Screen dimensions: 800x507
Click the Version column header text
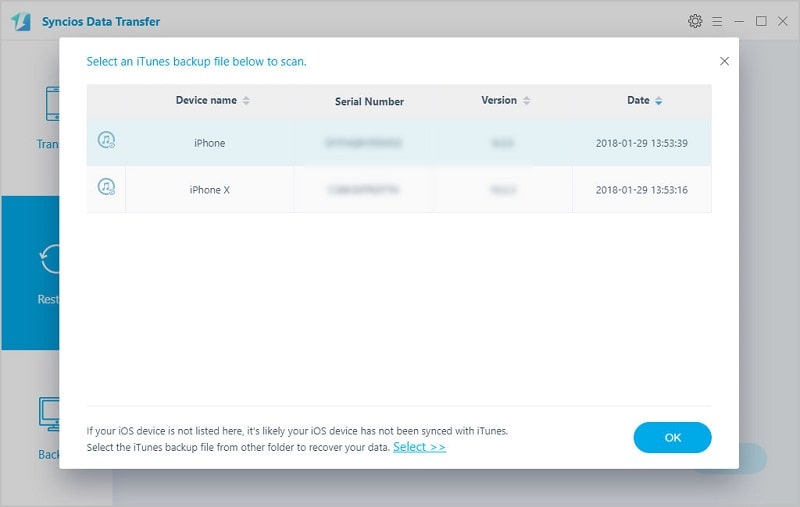[x=499, y=100]
